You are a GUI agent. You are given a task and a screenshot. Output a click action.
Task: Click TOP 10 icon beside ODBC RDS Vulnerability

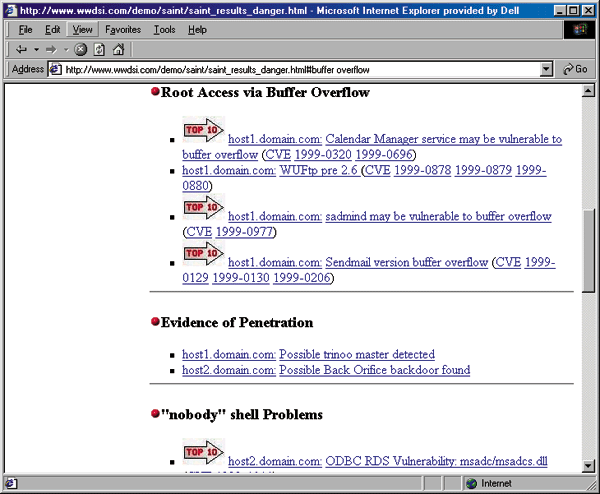203,453
